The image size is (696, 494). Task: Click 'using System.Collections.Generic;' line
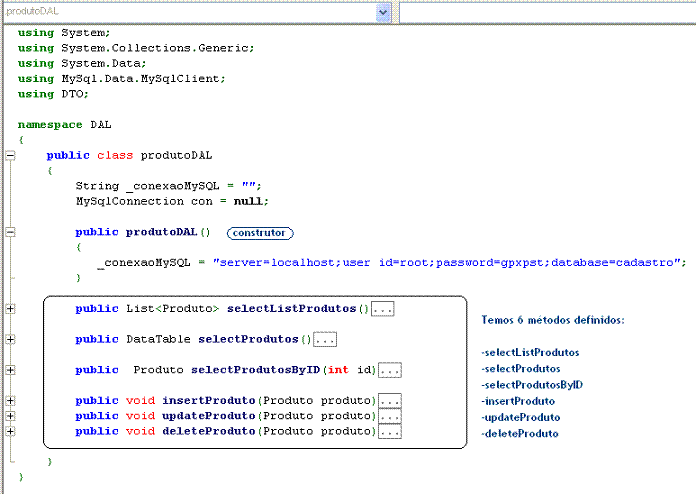[136, 48]
